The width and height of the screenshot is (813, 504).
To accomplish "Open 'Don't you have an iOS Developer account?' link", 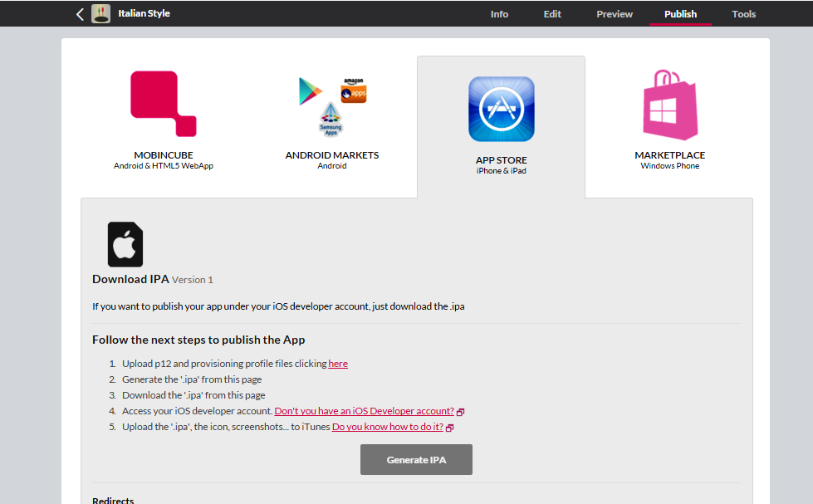I will 364,411.
